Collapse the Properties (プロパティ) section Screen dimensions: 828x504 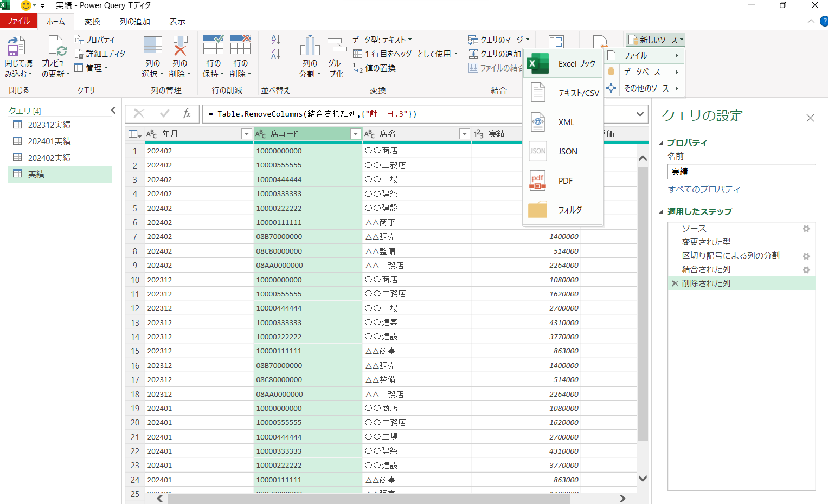tap(661, 143)
